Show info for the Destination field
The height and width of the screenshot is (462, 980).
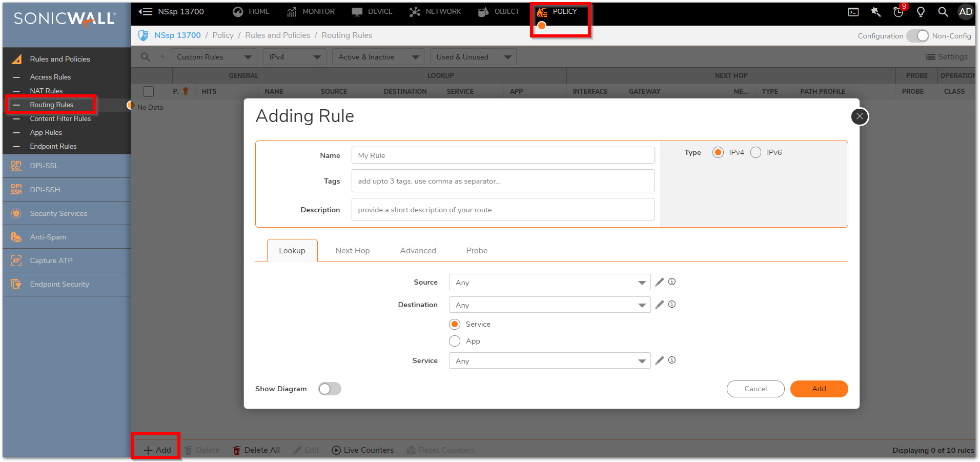[x=672, y=304]
